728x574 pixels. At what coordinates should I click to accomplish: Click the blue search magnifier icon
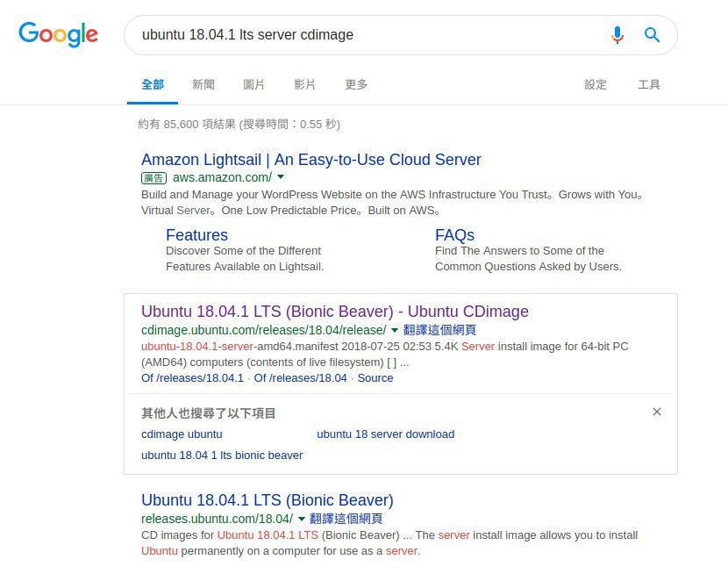tap(652, 35)
